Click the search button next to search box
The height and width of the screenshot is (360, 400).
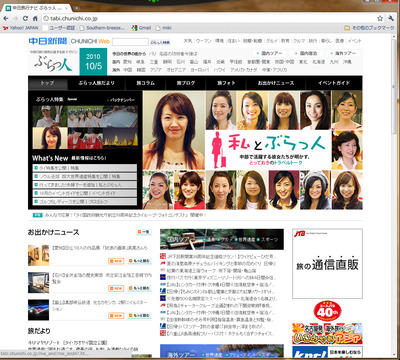point(160,42)
